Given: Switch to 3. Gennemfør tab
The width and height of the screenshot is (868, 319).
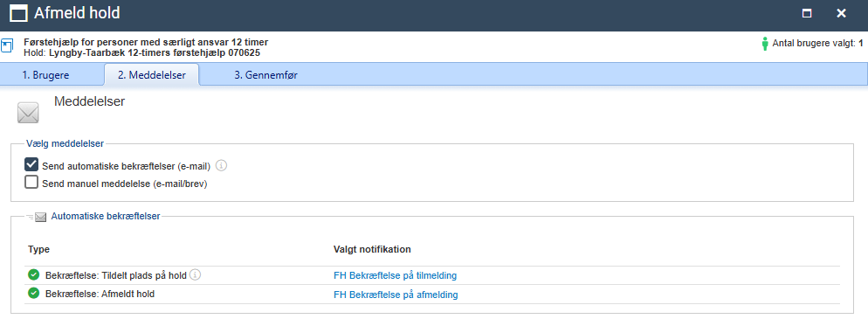Looking at the screenshot, I should [x=265, y=75].
